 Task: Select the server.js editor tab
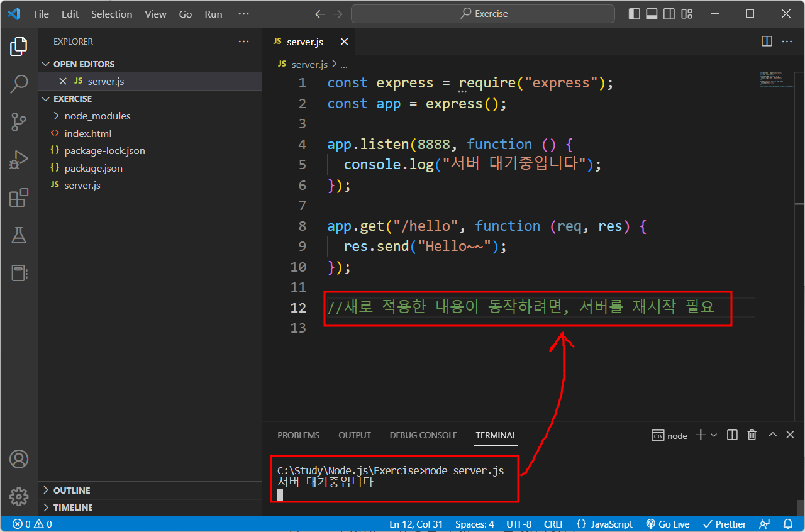tap(305, 42)
